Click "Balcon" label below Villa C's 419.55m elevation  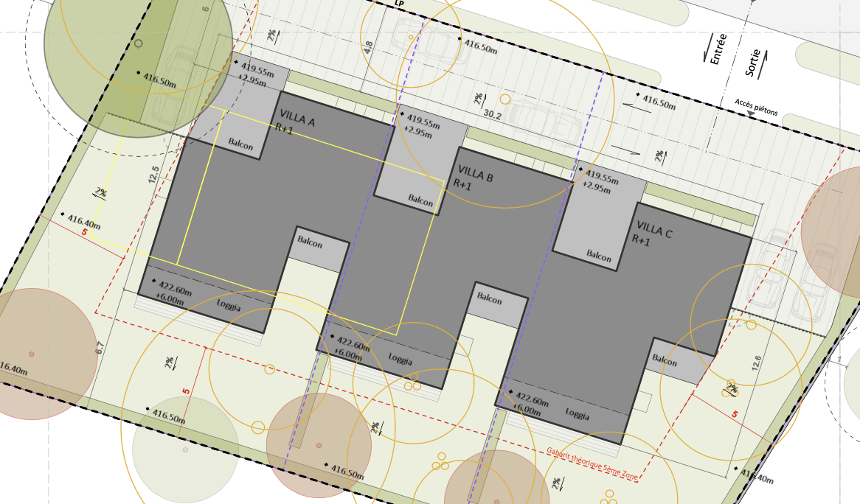point(599,256)
